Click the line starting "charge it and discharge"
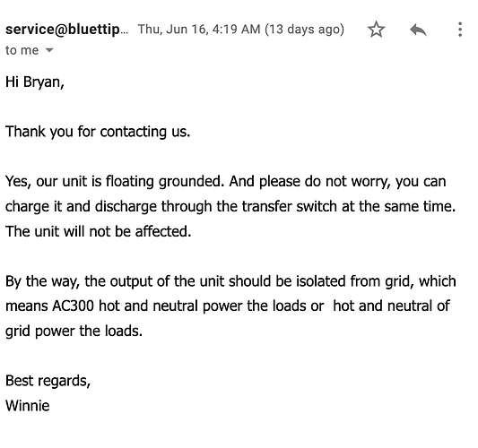 [230, 206]
